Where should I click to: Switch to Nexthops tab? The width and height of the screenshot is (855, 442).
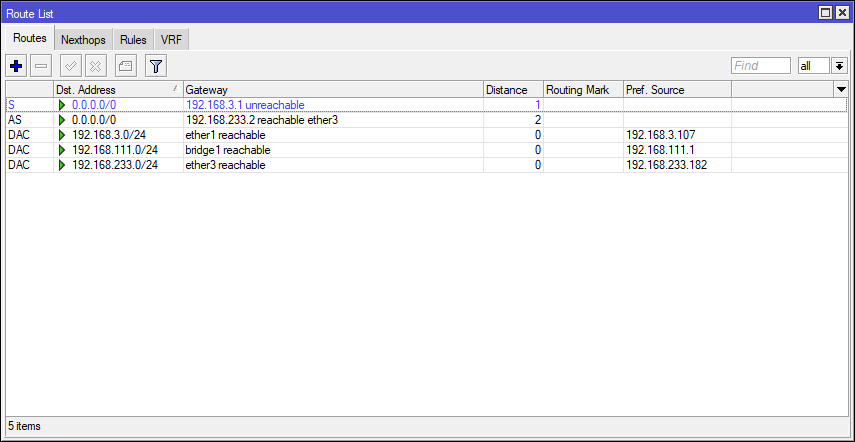pyautogui.click(x=83, y=40)
